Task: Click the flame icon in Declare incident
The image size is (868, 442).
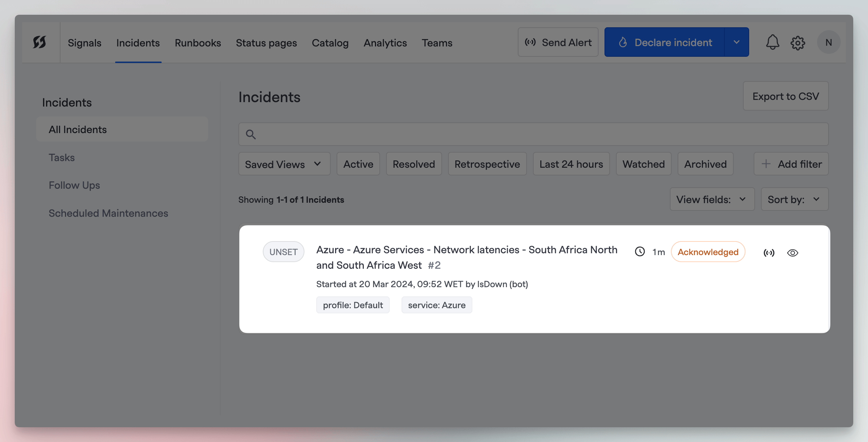Action: click(623, 42)
